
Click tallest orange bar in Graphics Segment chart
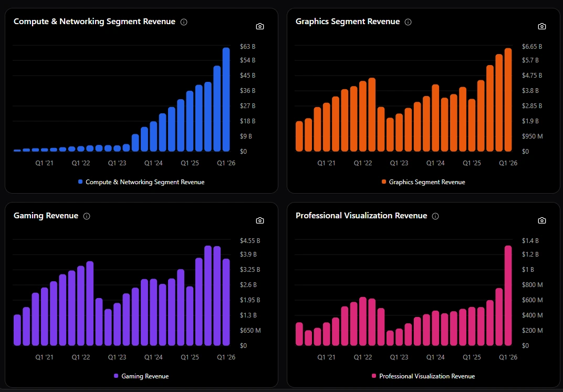[508, 100]
